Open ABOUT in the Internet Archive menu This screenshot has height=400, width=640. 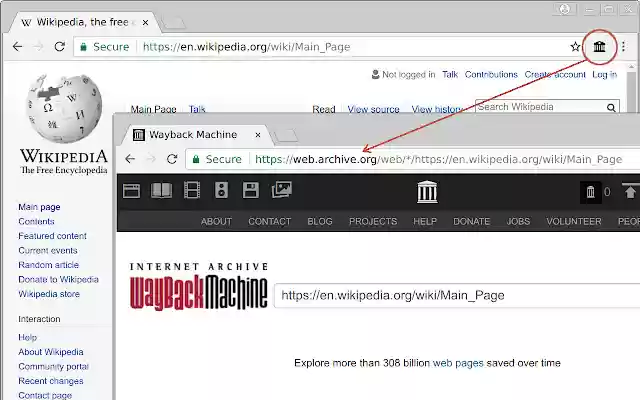click(216, 222)
